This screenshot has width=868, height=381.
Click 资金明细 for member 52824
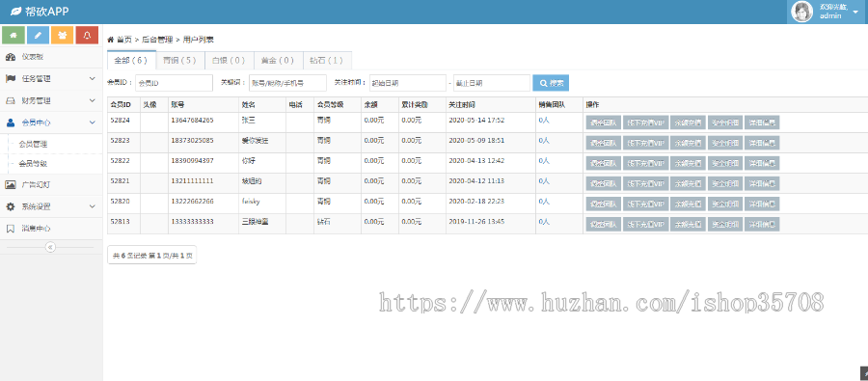click(724, 122)
